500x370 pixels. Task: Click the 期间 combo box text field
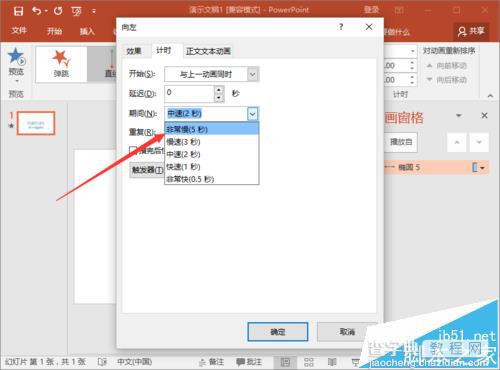point(206,114)
